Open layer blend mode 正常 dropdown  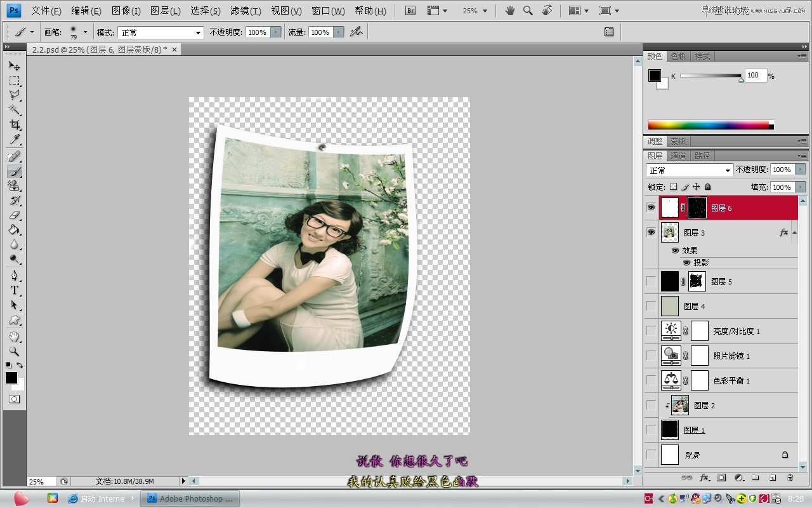(689, 170)
